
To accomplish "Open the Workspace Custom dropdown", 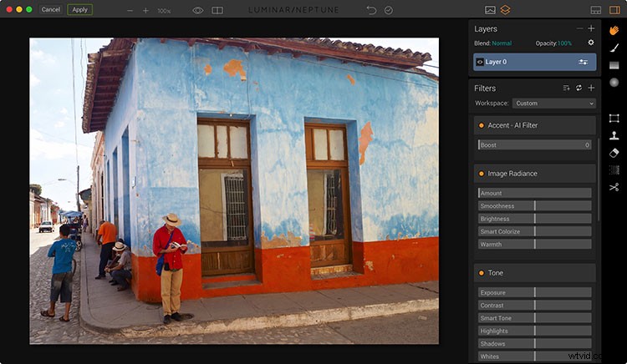I will 554,103.
